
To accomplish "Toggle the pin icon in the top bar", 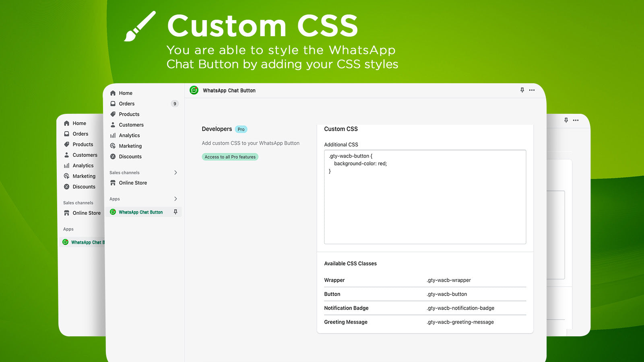I will (522, 90).
